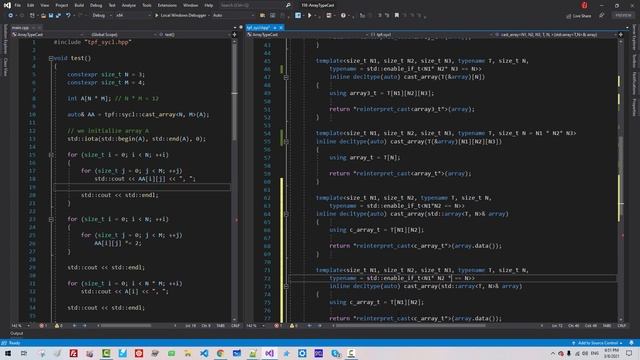640x360 pixels.
Task: Click the Visual Studio taskbar icon
Action: [x=269, y=353]
